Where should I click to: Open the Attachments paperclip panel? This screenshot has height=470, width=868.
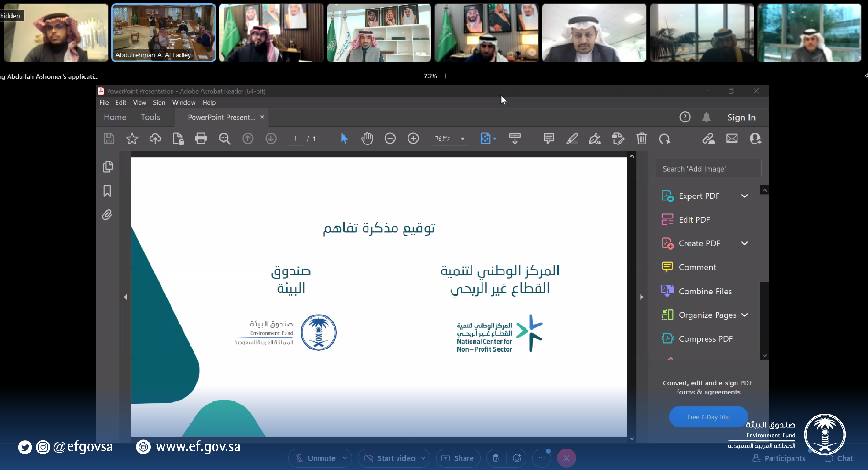click(107, 215)
